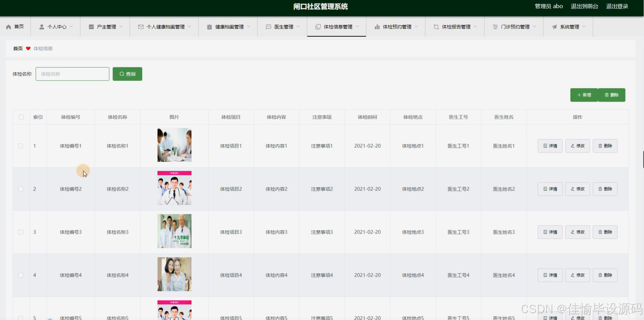Check the checkbox for row 体检编号3
The height and width of the screenshot is (320, 644).
21,232
